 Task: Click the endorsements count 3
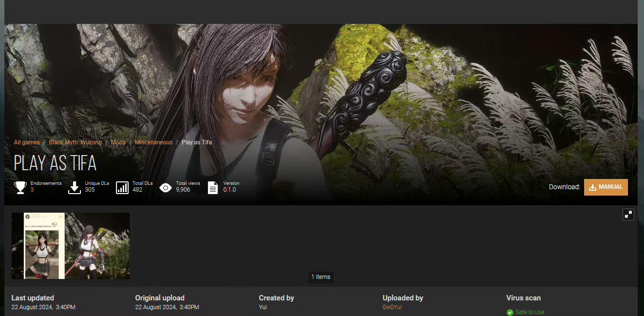[32, 190]
